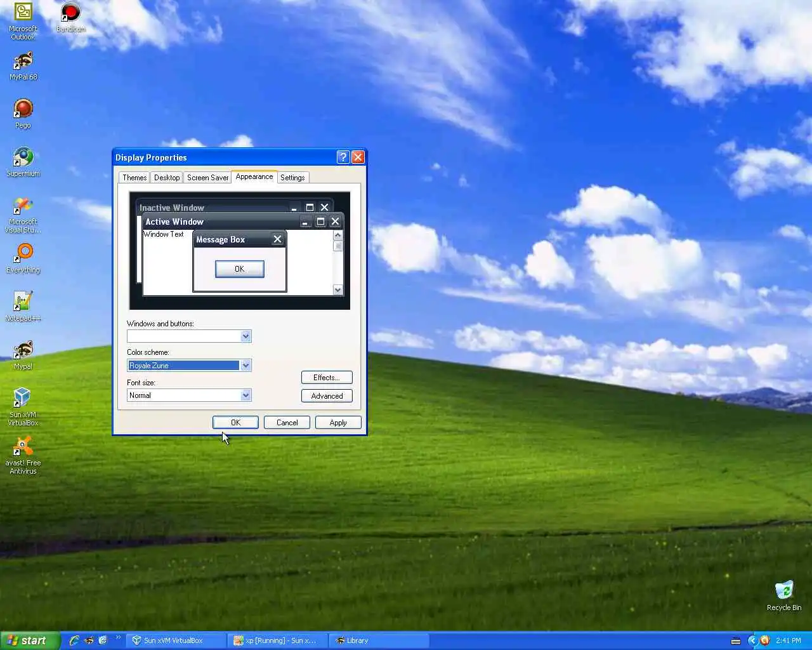The height and width of the screenshot is (650, 812).
Task: Click scroll up arrow in preview window
Action: coord(337,235)
